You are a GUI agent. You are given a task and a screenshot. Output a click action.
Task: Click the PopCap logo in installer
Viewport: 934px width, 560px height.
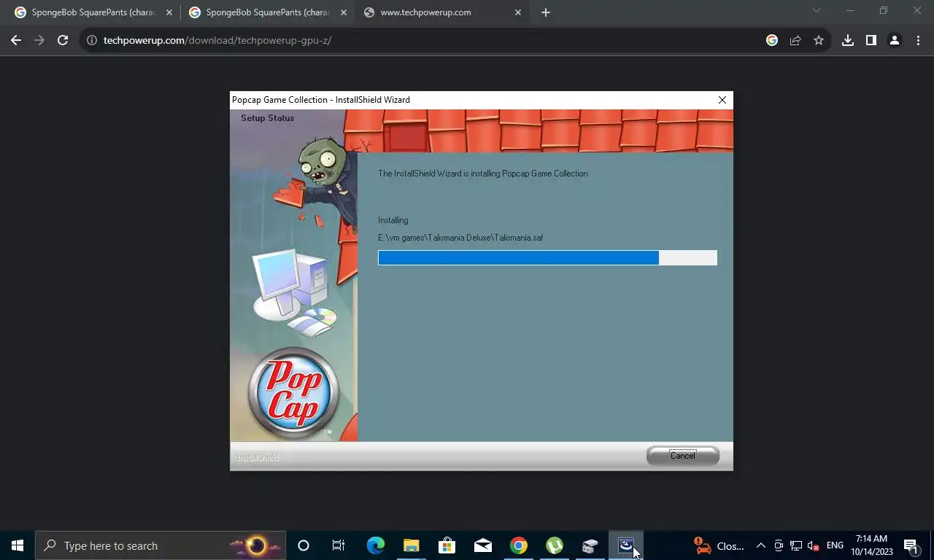coord(293,394)
